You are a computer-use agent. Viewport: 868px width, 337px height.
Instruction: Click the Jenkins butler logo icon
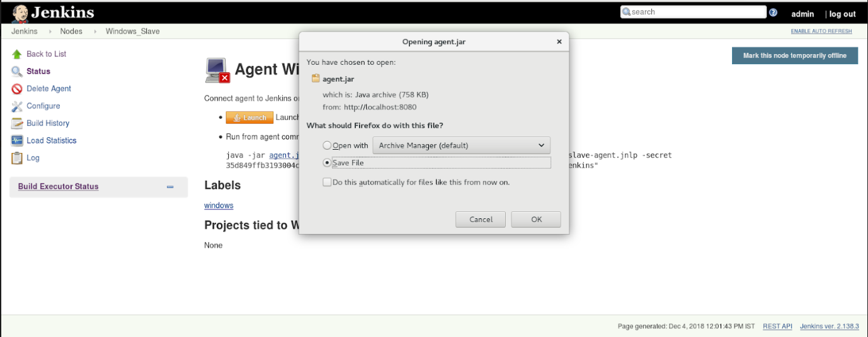(x=19, y=13)
